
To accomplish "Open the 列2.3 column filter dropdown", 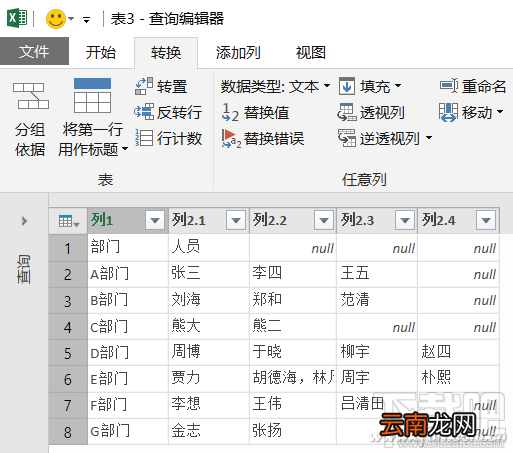I will 405,220.
